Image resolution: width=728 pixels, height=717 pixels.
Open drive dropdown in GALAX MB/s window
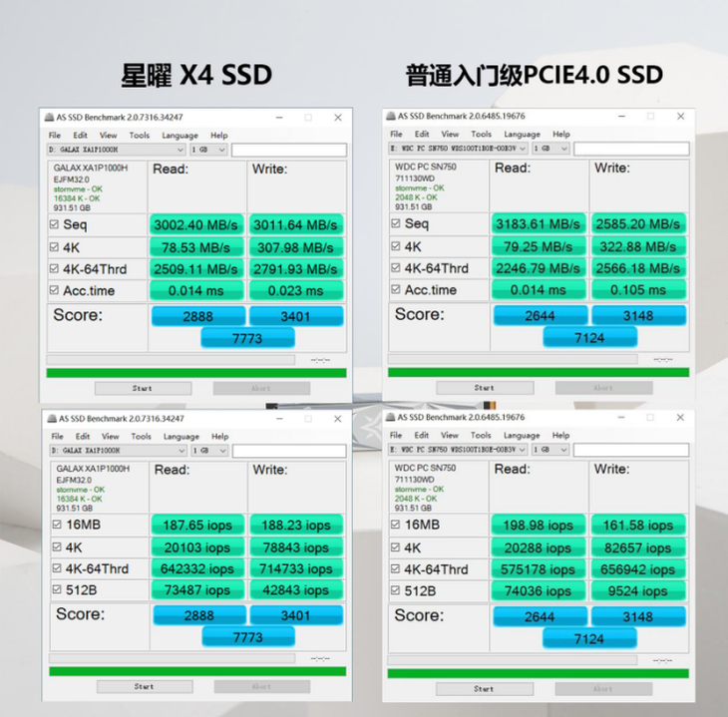click(117, 150)
